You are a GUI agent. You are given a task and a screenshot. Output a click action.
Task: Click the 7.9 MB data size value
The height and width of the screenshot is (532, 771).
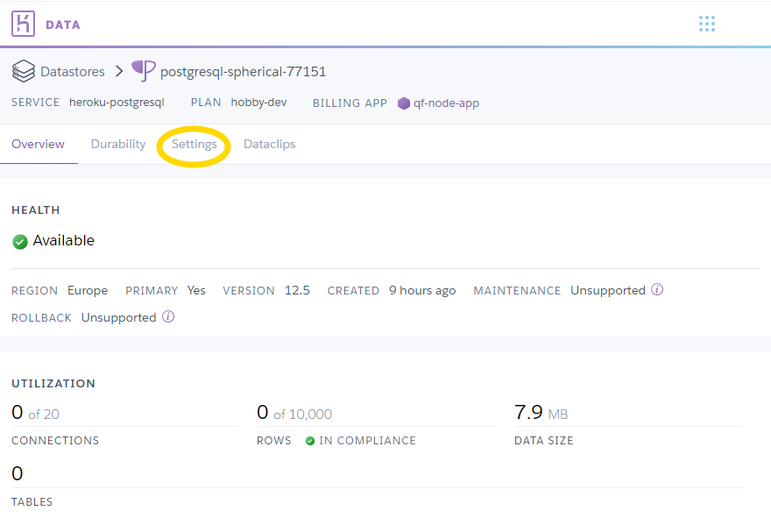pos(541,413)
